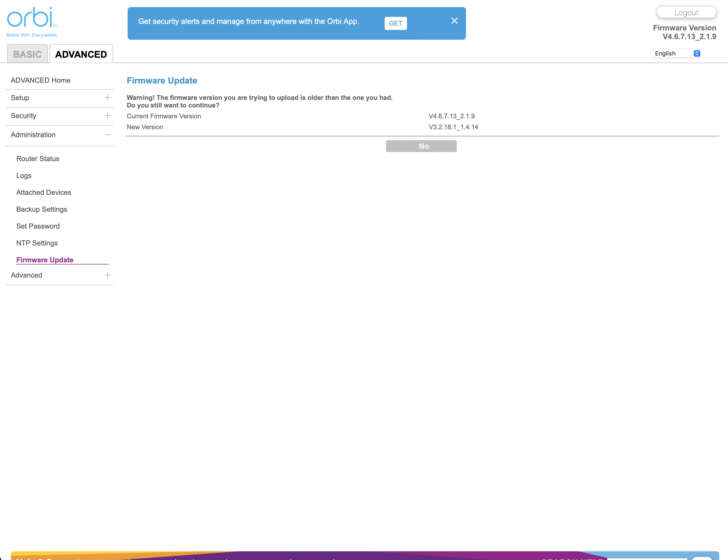Viewport: 728px width, 560px height.
Task: Open the English language dropdown
Action: click(676, 53)
